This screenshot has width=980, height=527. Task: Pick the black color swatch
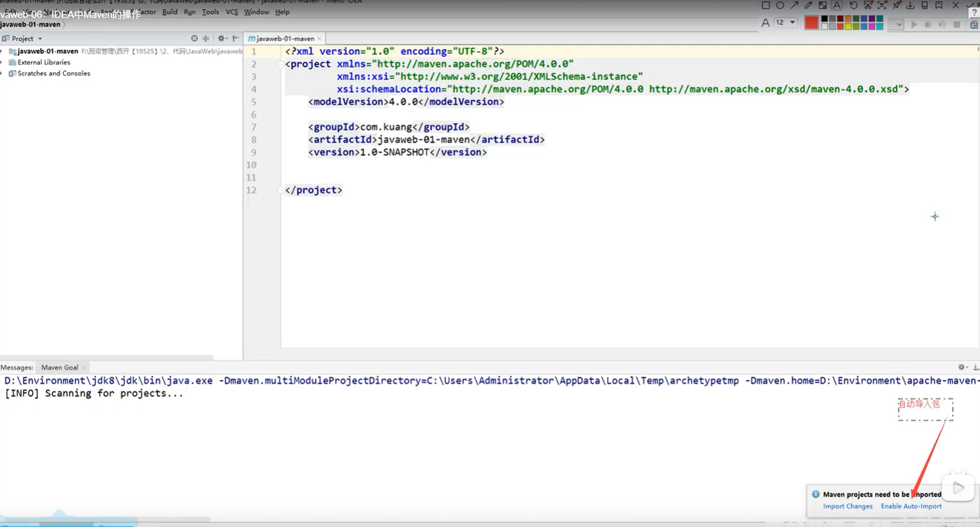coord(824,19)
